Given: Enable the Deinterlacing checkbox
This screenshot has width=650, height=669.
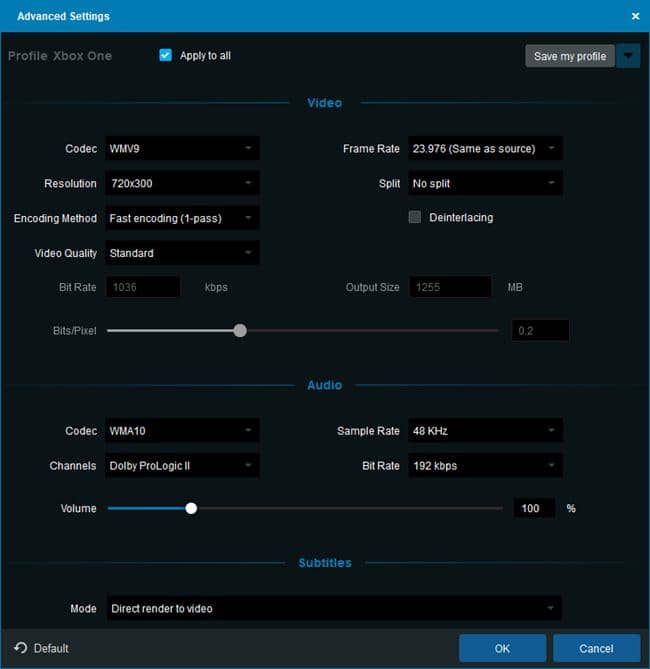Looking at the screenshot, I should (x=414, y=217).
